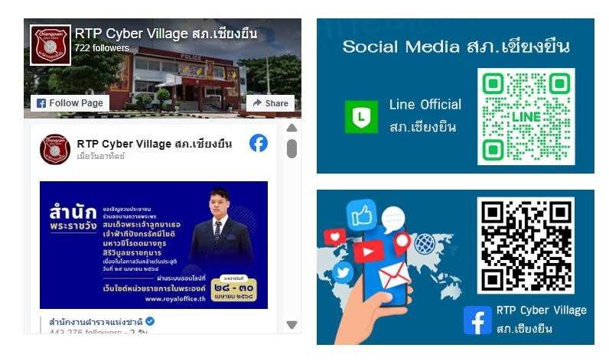Image resolution: width=609 pixels, height=364 pixels.
Task: Click the feed scrollbar thumb
Action: (291, 148)
